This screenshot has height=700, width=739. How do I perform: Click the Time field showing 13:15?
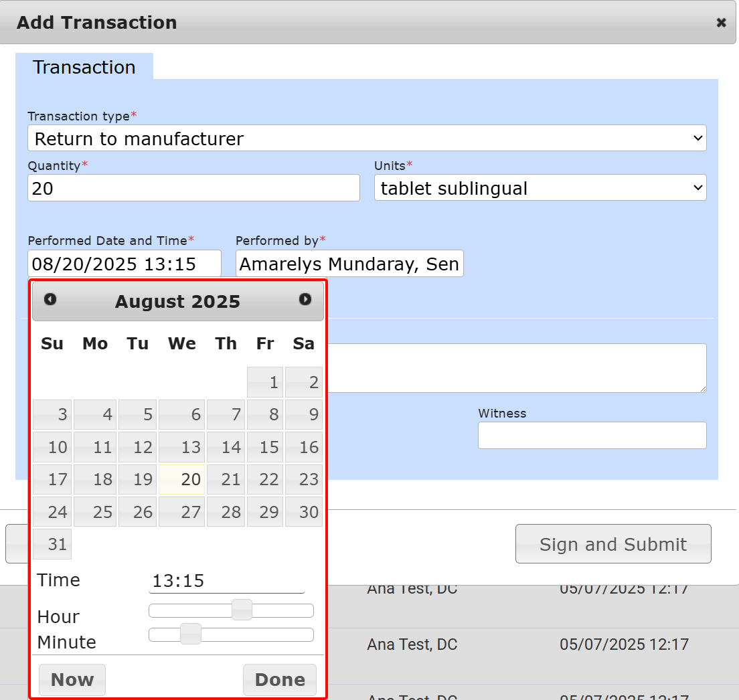coord(226,581)
